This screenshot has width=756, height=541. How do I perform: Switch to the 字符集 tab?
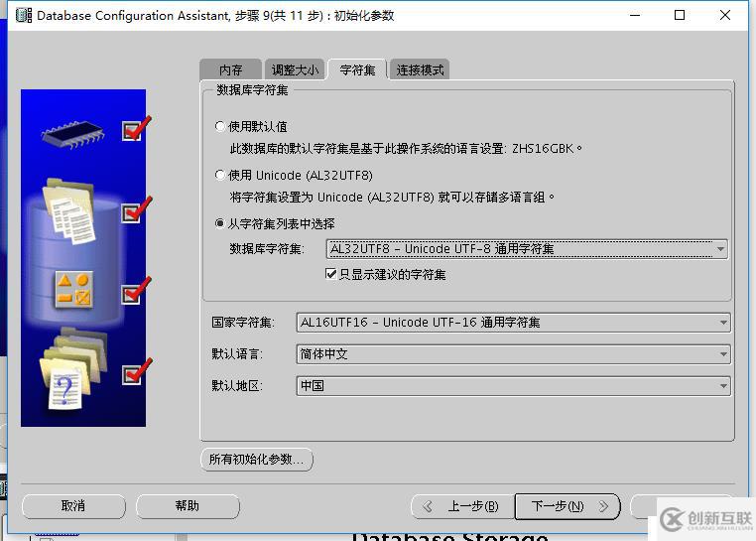pyautogui.click(x=357, y=69)
